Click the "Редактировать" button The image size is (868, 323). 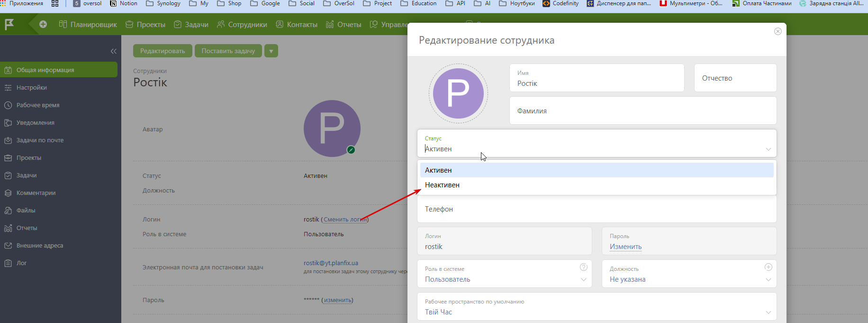[x=163, y=51]
